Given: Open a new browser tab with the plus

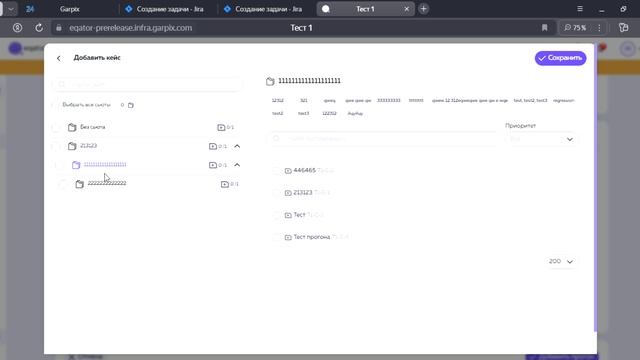Looking at the screenshot, I should (424, 9).
